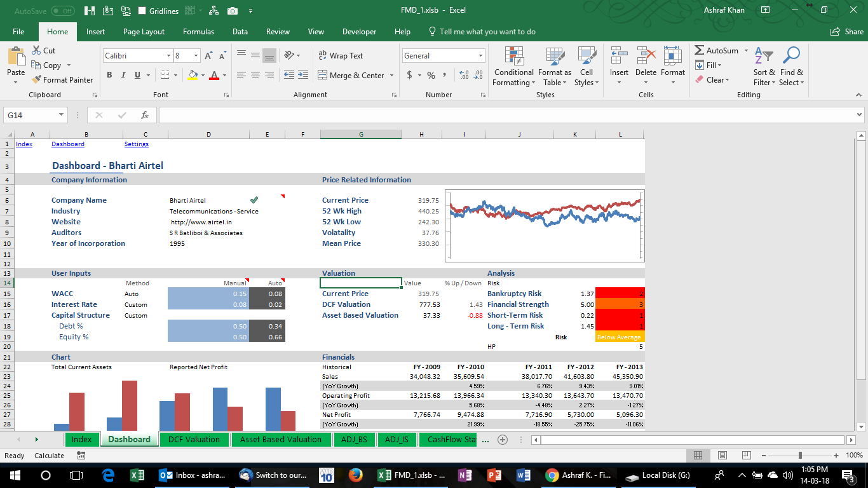Image resolution: width=868 pixels, height=488 pixels.
Task: Open Outlook Inbox in the taskbar
Action: tap(193, 475)
